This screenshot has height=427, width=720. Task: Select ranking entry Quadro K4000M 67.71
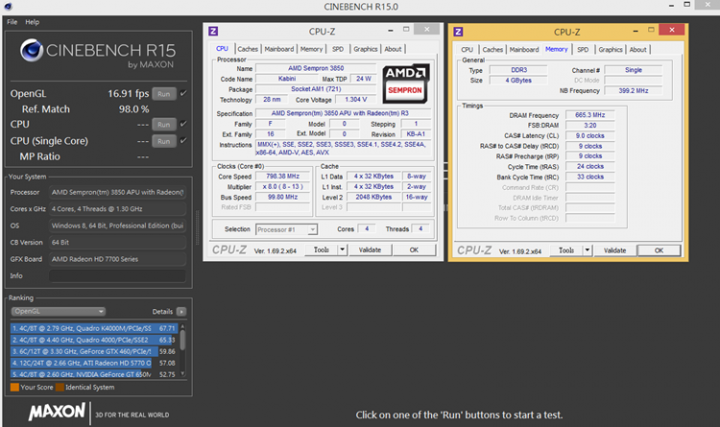pyautogui.click(x=94, y=328)
